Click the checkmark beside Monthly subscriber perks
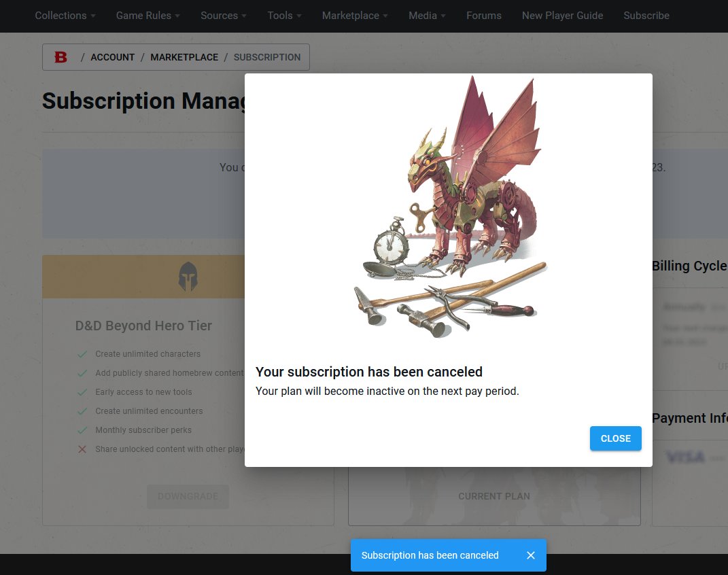 [x=82, y=430]
